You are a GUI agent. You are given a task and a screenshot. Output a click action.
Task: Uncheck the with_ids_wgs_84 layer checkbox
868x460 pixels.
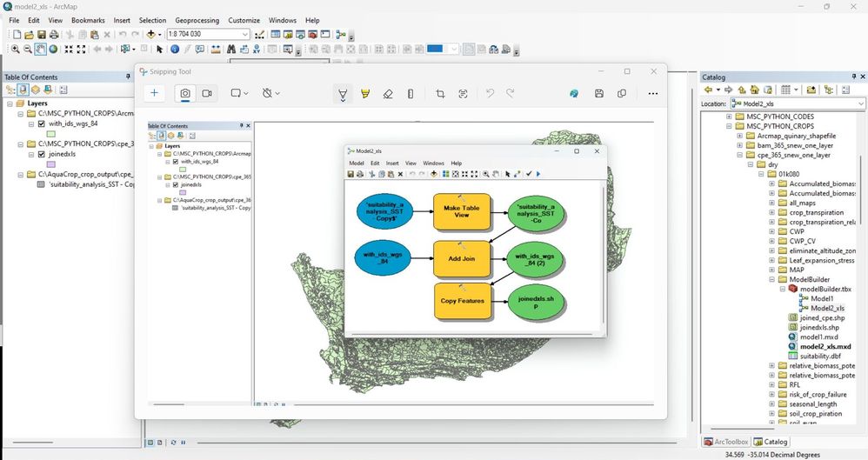[x=42, y=124]
